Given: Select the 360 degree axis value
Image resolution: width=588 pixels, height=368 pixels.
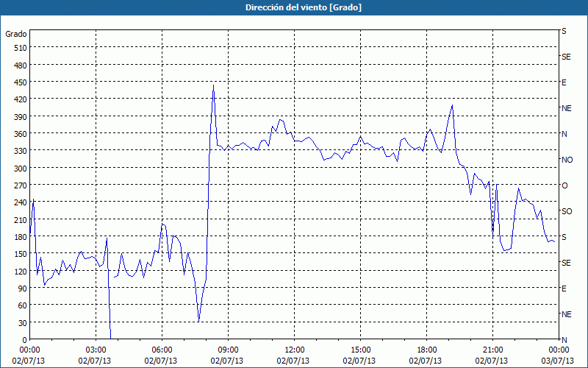Looking at the screenshot, I should pyautogui.click(x=21, y=134).
